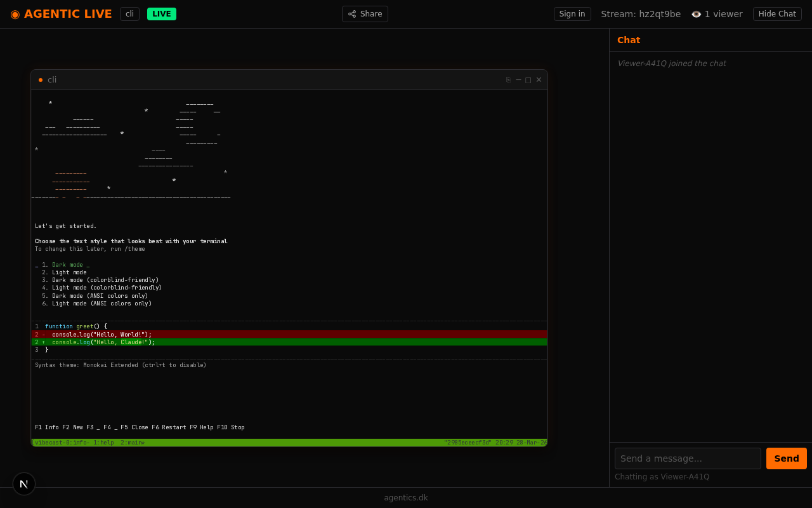Open the Sign in page

(x=572, y=14)
